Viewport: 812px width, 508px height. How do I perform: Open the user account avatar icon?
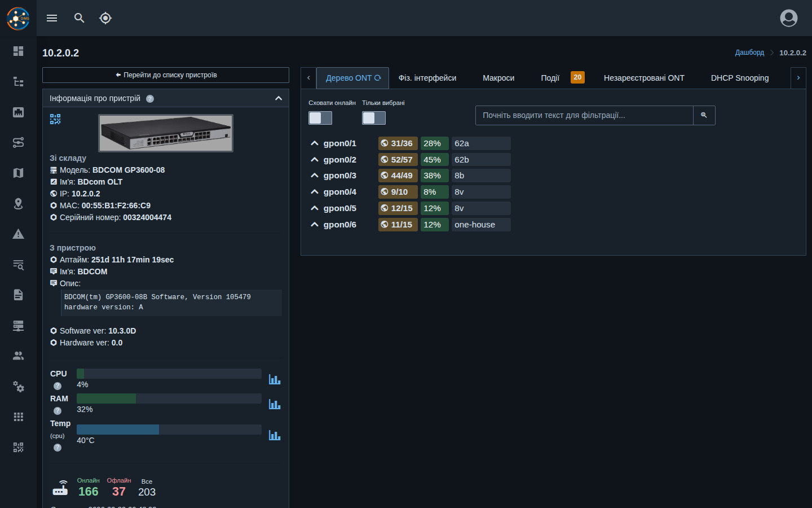point(789,18)
